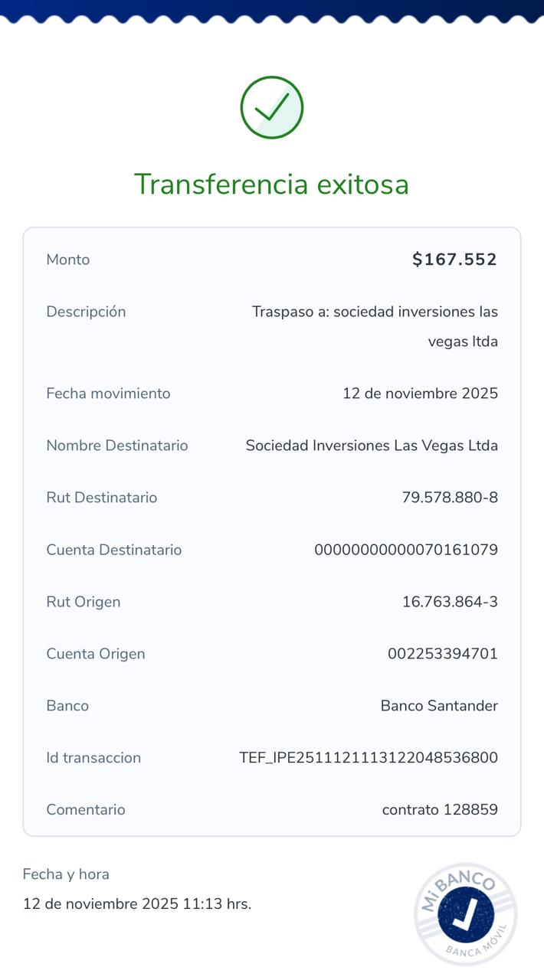544x980 pixels.
Task: Tap the Fecha y hora label
Action: pyautogui.click(x=66, y=874)
